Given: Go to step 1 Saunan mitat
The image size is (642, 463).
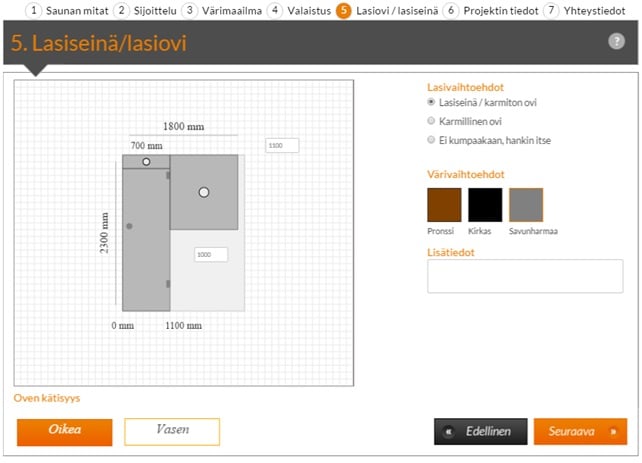Looking at the screenshot, I should [x=67, y=10].
